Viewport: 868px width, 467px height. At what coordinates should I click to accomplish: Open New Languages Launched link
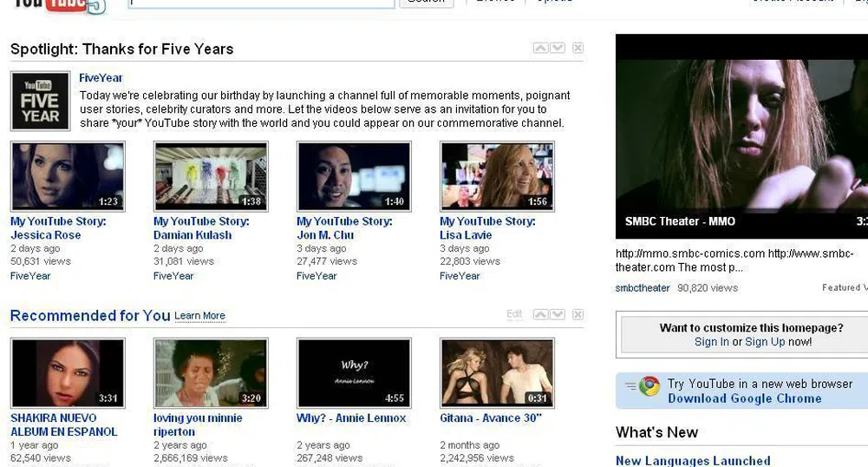(x=693, y=461)
